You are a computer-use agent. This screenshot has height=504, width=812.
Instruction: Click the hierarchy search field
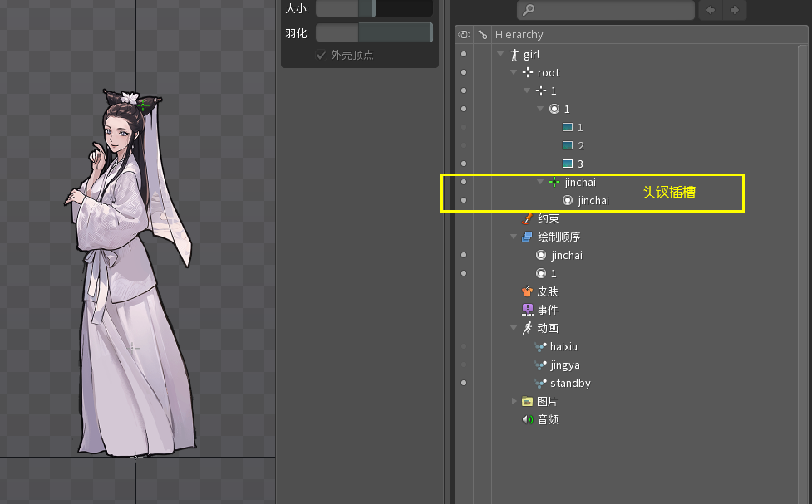605,10
